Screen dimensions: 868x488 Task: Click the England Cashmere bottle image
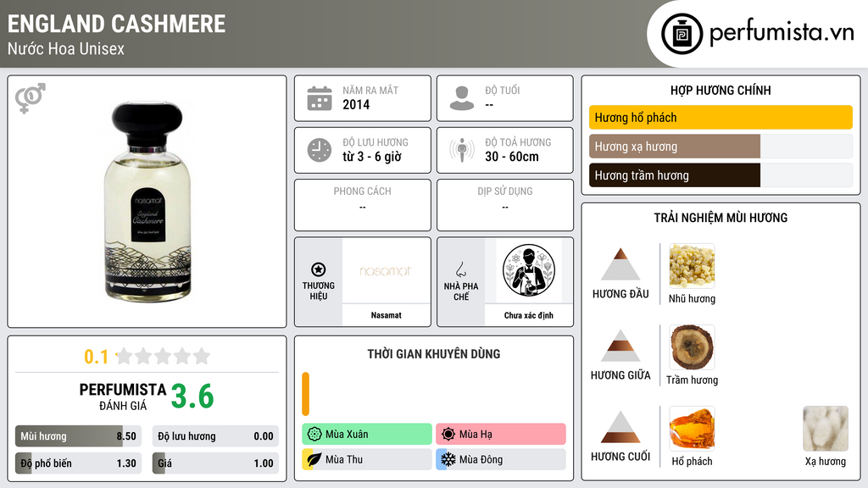(147, 202)
